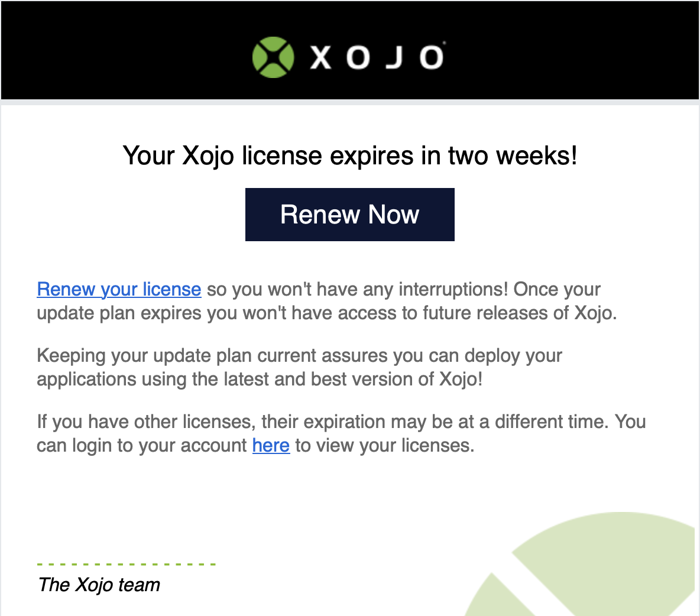Click the "to view your licenses." text

point(384,445)
